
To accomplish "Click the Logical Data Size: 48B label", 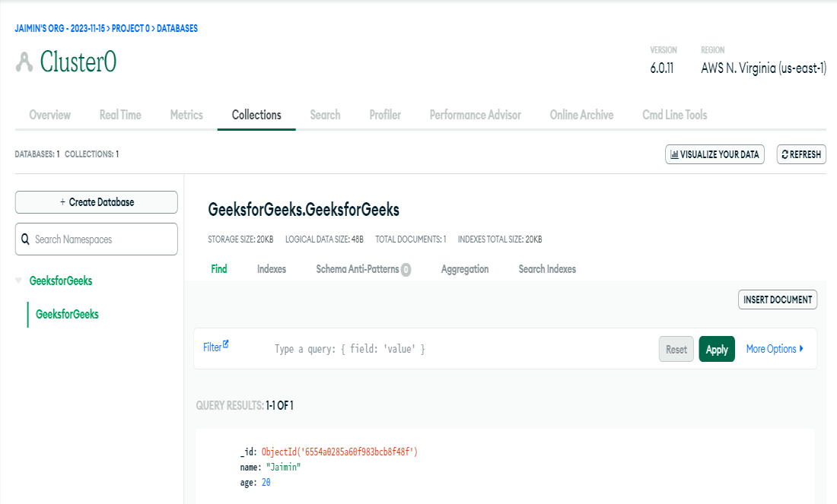I will point(324,239).
